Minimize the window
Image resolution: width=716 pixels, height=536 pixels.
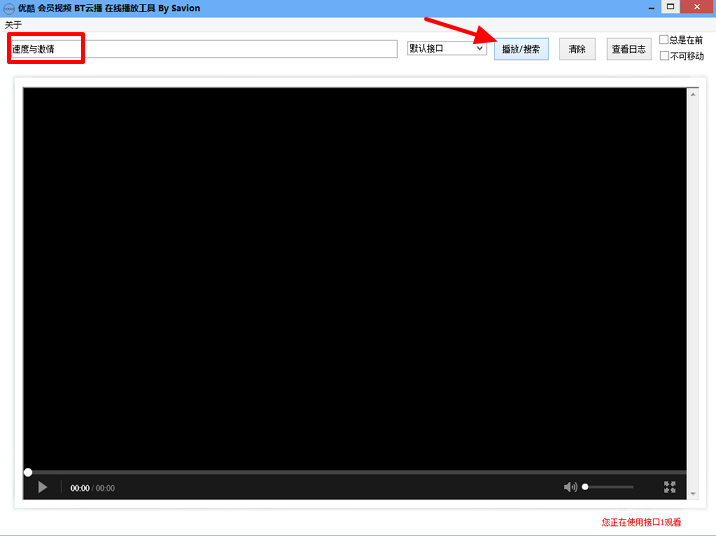652,7
